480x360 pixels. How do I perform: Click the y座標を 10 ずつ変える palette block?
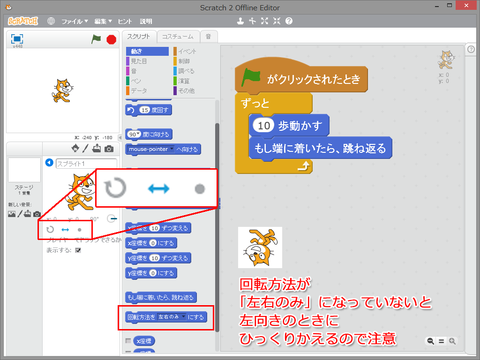[x=158, y=258]
